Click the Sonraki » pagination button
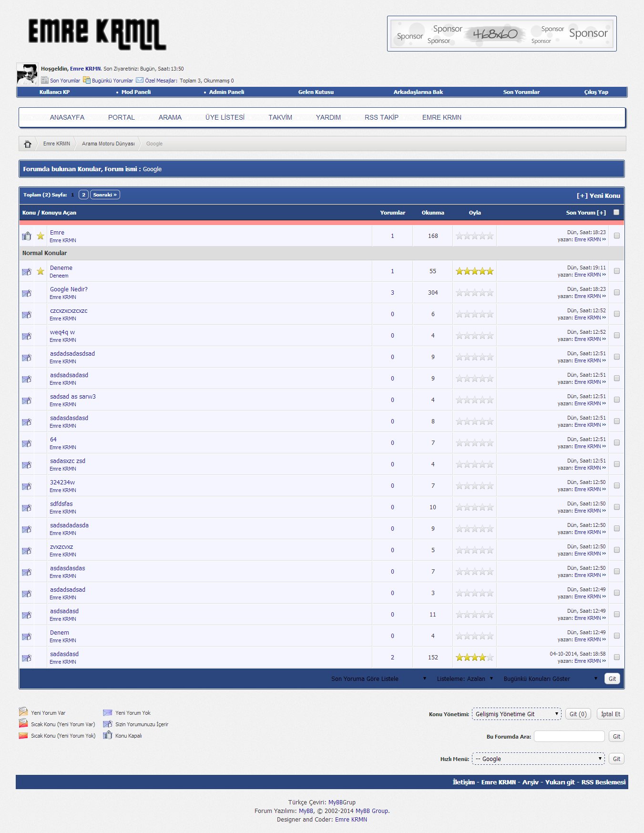Viewport: 644px width, 833px height. pyautogui.click(x=105, y=195)
